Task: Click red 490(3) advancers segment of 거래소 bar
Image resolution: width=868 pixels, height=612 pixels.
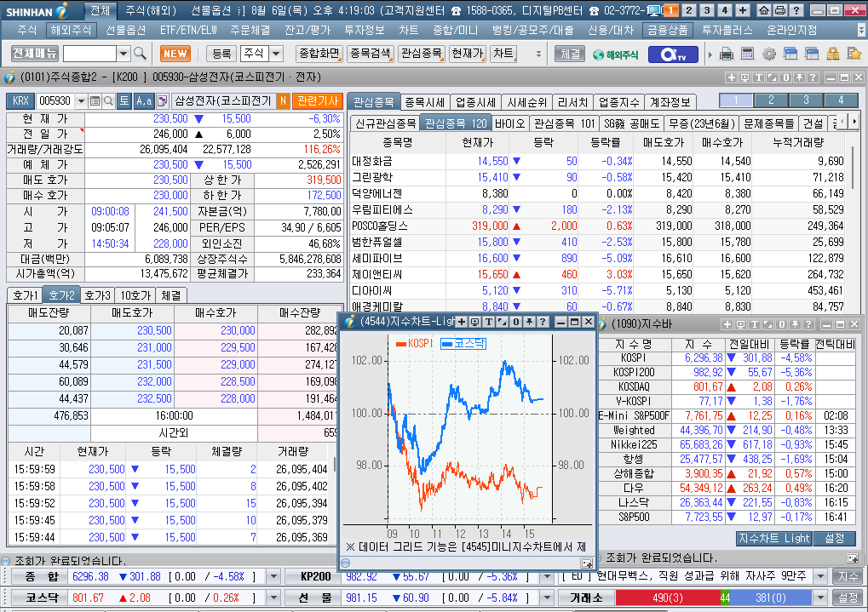Action: point(667,598)
